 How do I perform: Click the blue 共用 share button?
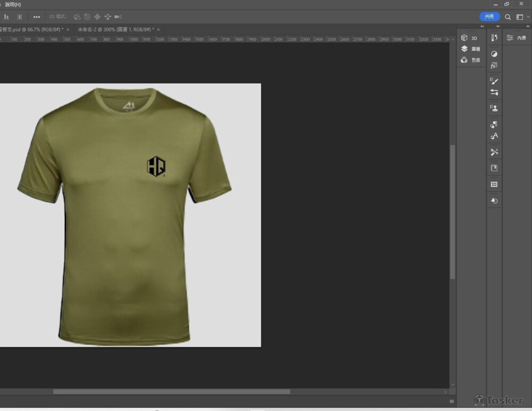489,17
